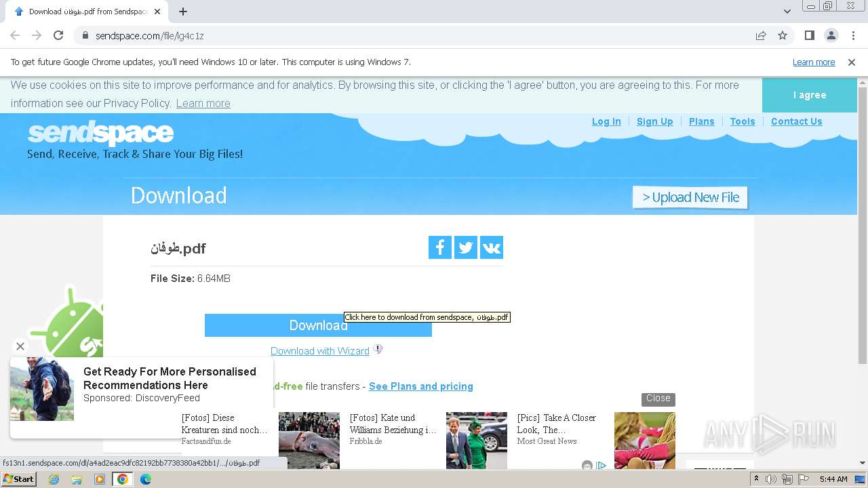Close the sendspace browser tab
868x488 pixels.
tap(157, 12)
